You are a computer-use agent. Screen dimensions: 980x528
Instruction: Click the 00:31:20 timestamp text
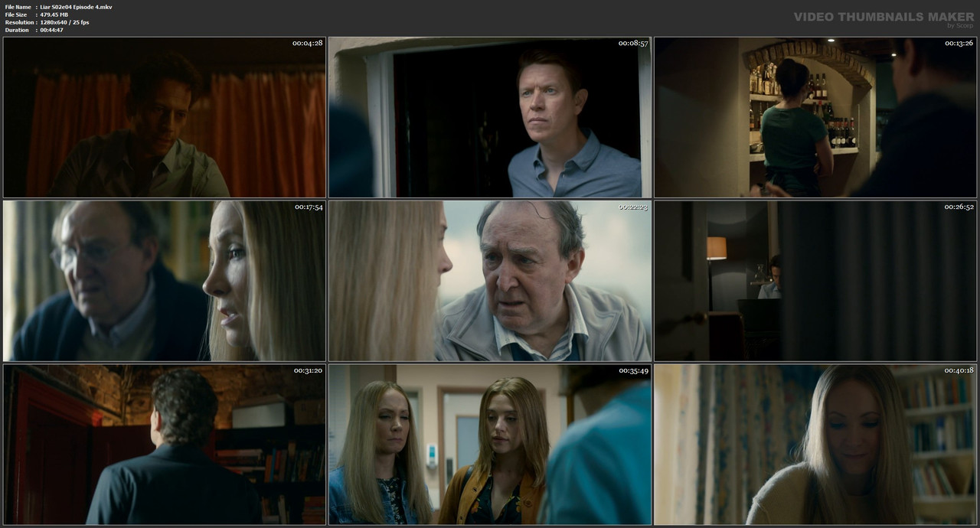(307, 370)
